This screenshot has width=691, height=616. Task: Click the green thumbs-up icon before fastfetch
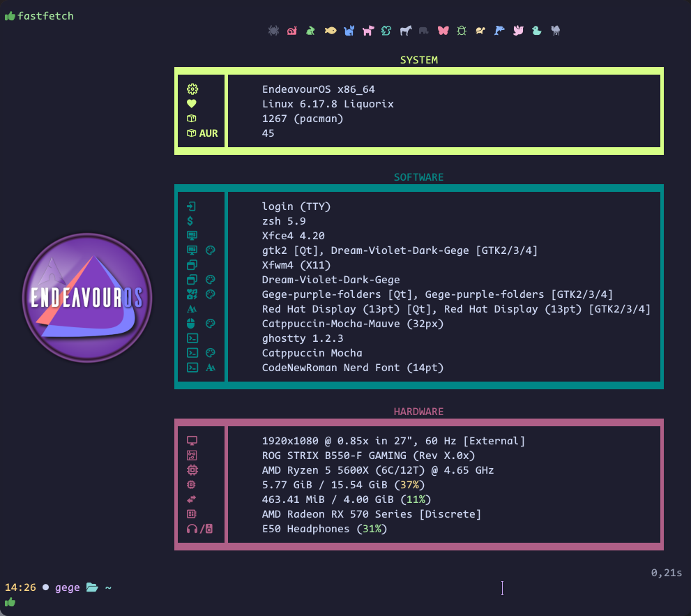pos(10,16)
